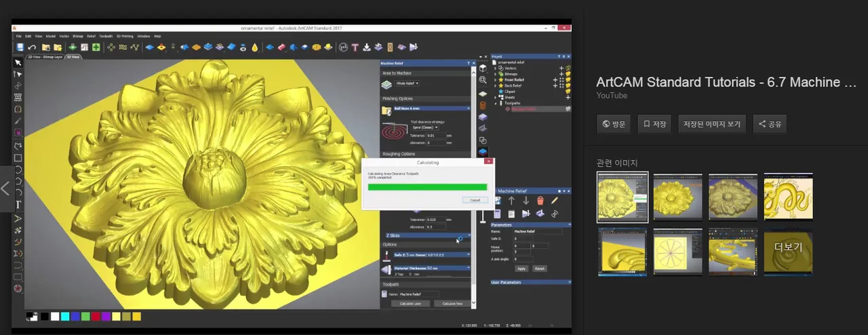Screen dimensions: 868x335
Task: Toggle Back Relief lightbulb visibility
Action: tap(568, 86)
